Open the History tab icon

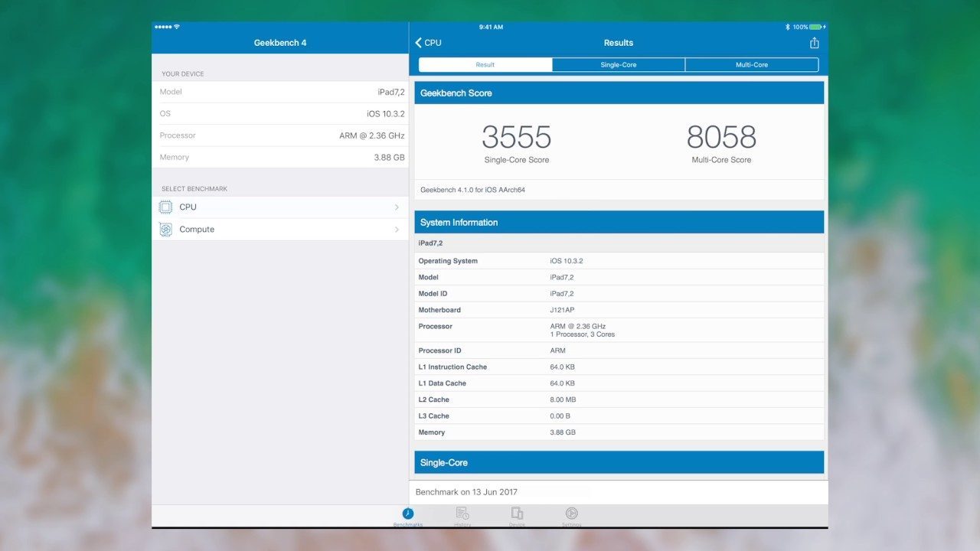[462, 514]
